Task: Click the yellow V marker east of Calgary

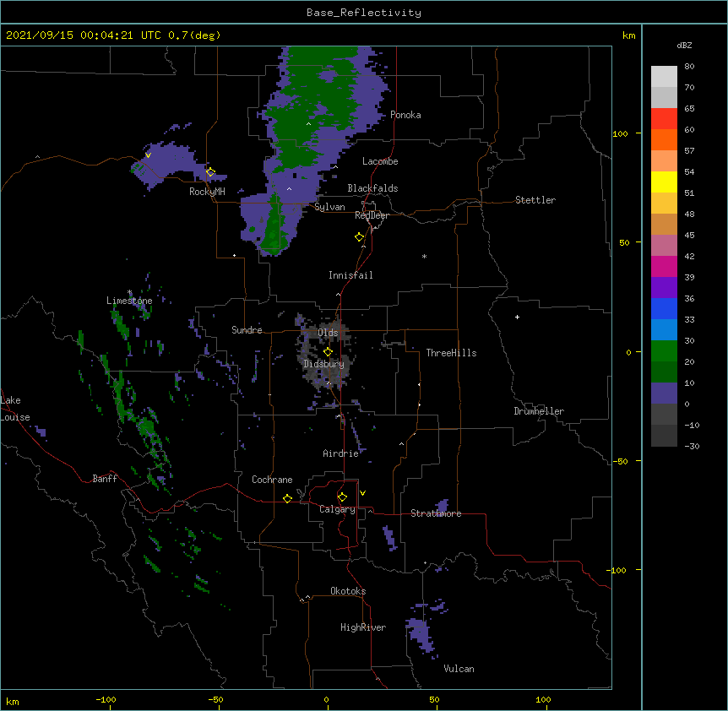Action: 362,493
